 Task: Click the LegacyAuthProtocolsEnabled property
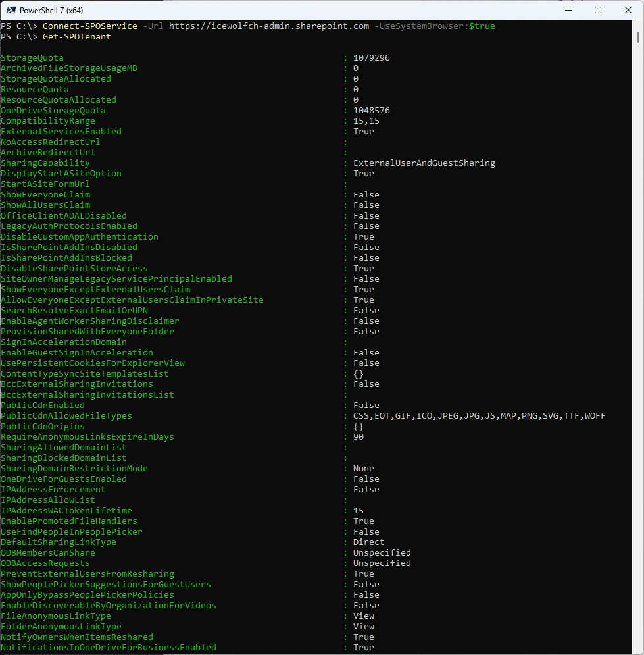tap(69, 226)
